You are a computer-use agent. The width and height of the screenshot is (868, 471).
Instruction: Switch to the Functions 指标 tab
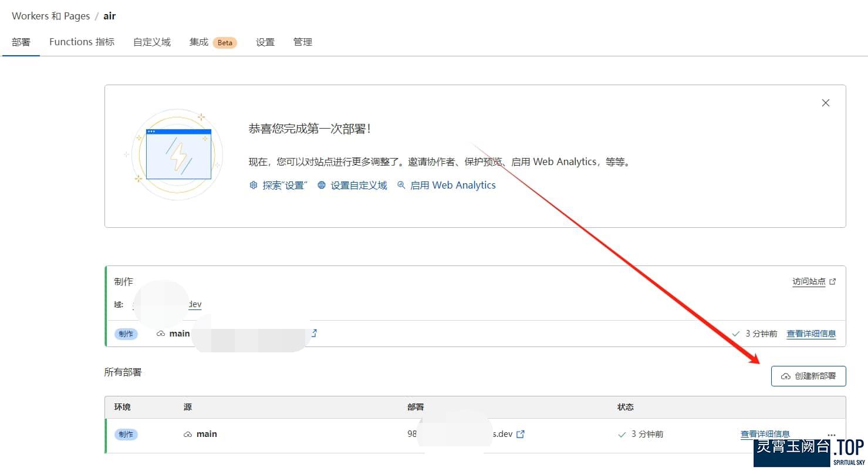click(x=82, y=42)
